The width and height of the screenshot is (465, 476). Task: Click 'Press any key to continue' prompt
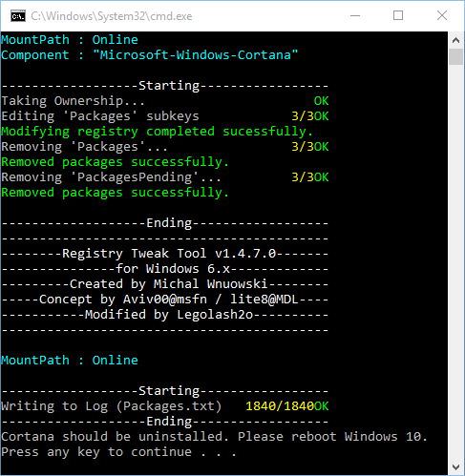[118, 452]
